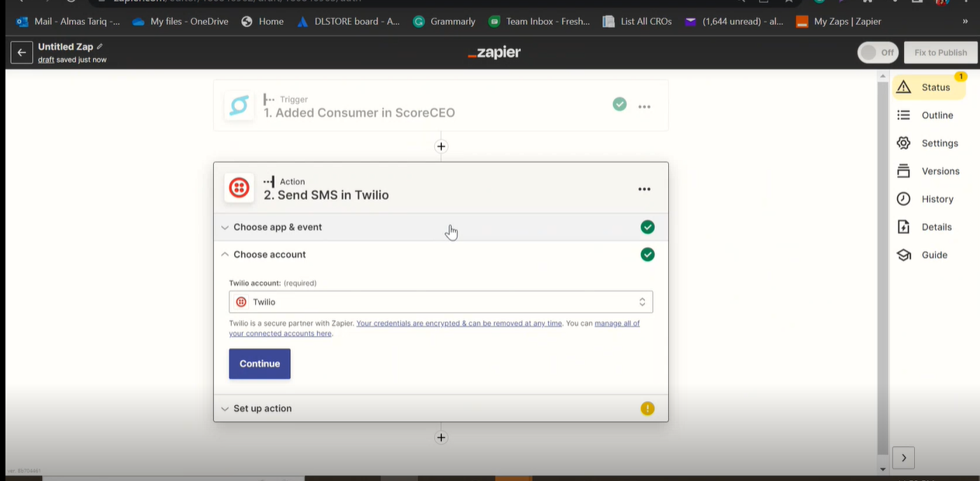Click the Status warning triangle icon
Screen dimensions: 980x481
(x=903, y=88)
